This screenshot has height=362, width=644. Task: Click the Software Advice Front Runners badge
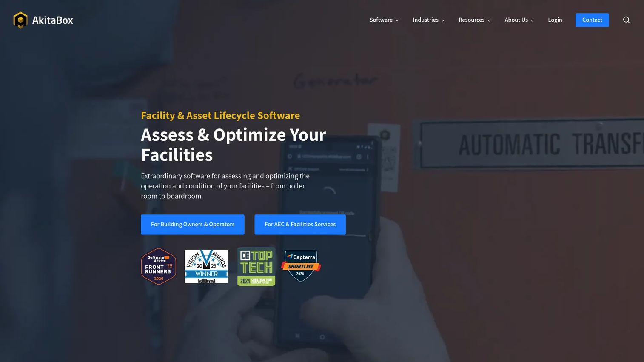click(159, 266)
